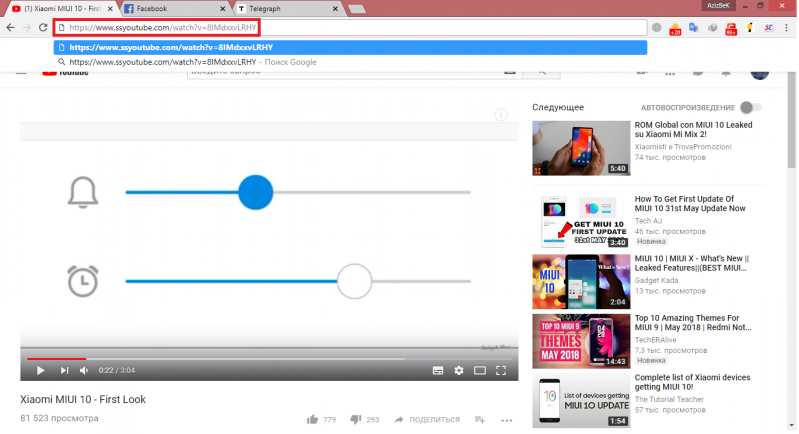This screenshot has height=434, width=799.
Task: Enter fullscreen mode
Action: pos(501,370)
